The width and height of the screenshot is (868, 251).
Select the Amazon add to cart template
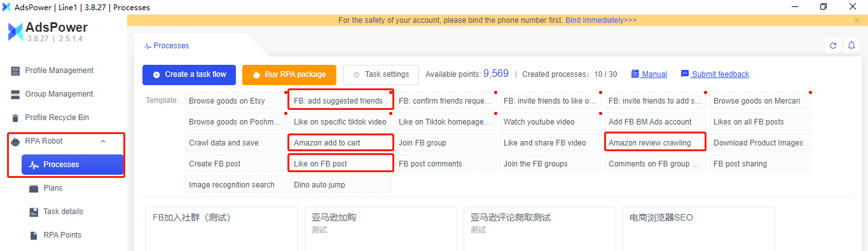coord(341,143)
